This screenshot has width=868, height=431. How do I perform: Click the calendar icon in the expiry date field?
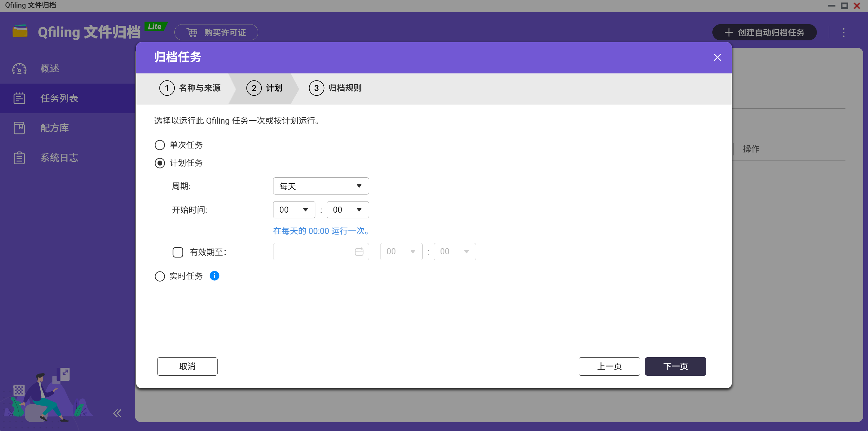[359, 252]
